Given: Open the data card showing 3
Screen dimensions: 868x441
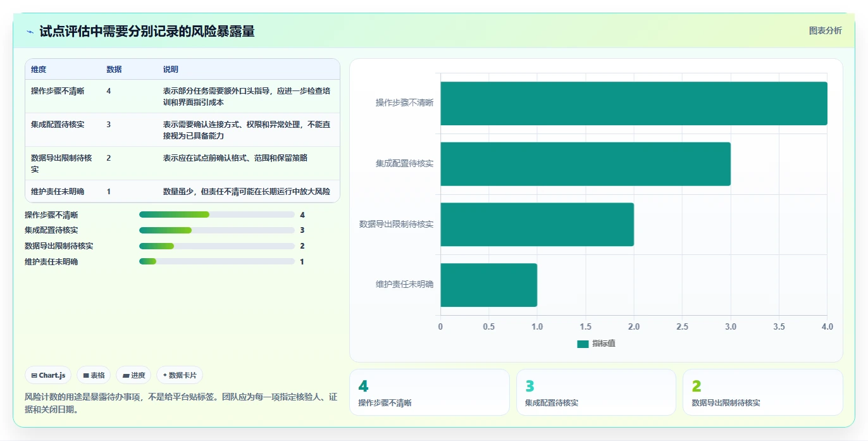Looking at the screenshot, I should (596, 392).
